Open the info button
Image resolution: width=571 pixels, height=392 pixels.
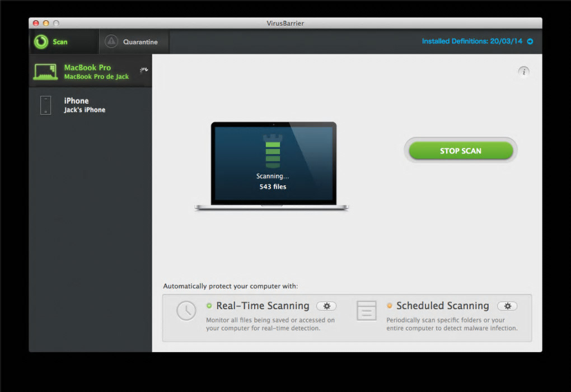coord(523,72)
